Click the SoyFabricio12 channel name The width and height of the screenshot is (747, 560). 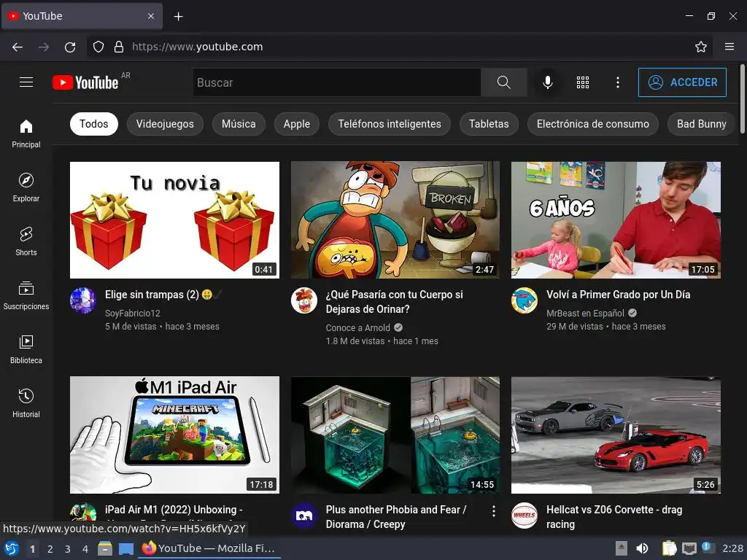click(x=133, y=314)
